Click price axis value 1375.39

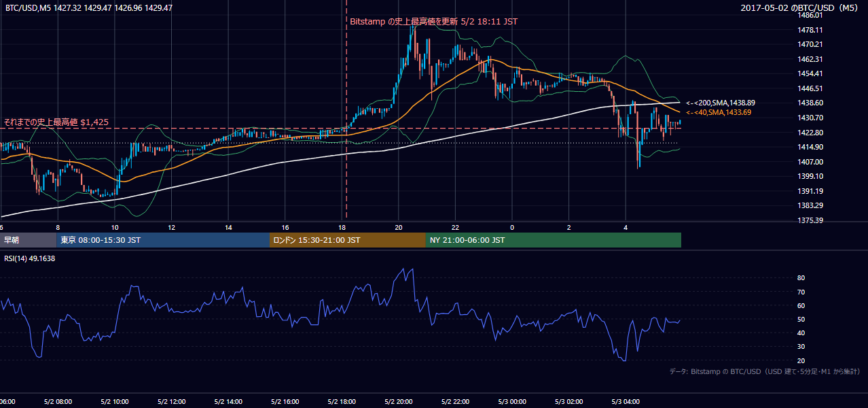click(x=811, y=220)
